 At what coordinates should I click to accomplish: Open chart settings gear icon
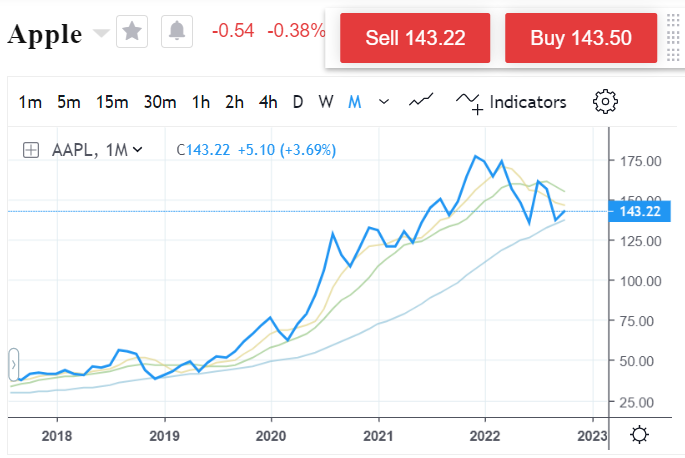605,102
